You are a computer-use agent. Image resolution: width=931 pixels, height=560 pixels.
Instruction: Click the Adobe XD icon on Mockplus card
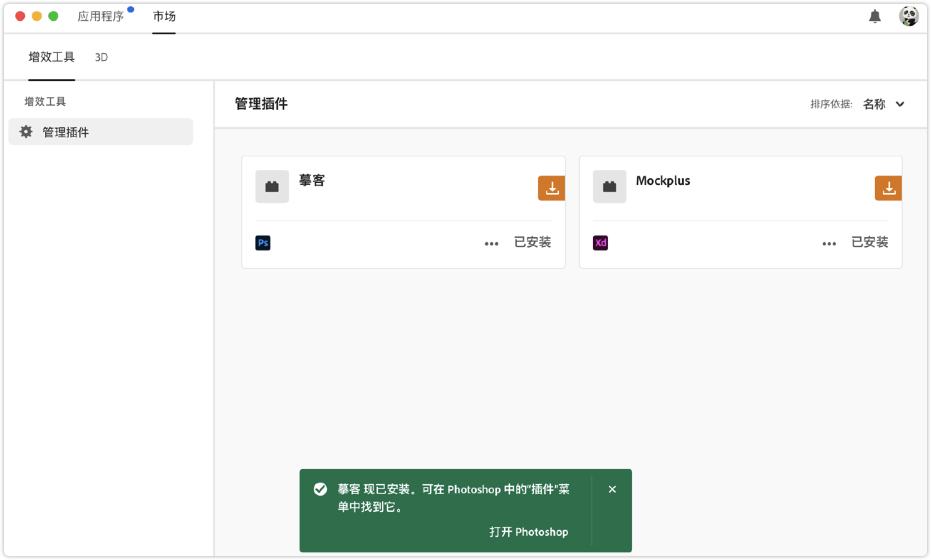(x=600, y=243)
